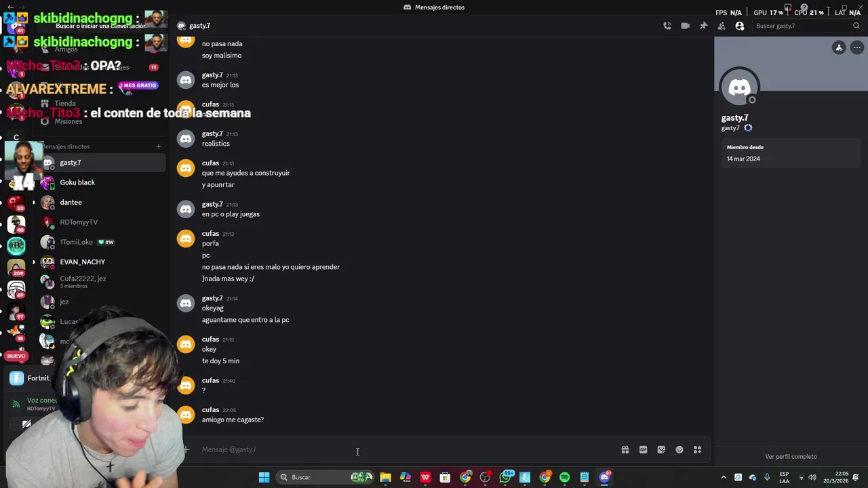The width and height of the screenshot is (868, 488).
Task: Click cufas avatar on 'que me ayudes' message
Action: point(186,168)
